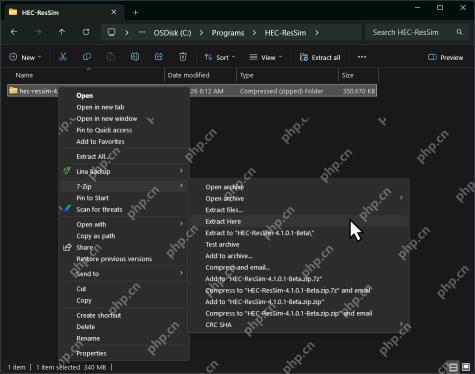Expand the chevron after HEC-ResSim in the path

pyautogui.click(x=317, y=33)
